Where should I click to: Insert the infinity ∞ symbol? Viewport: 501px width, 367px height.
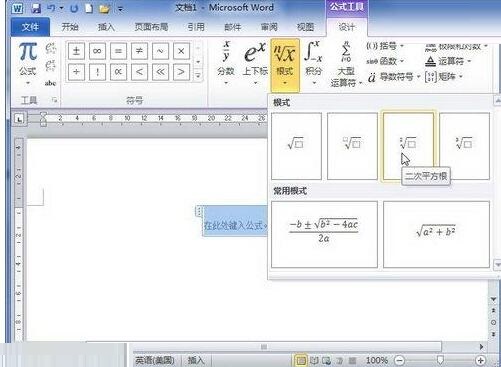pos(97,51)
